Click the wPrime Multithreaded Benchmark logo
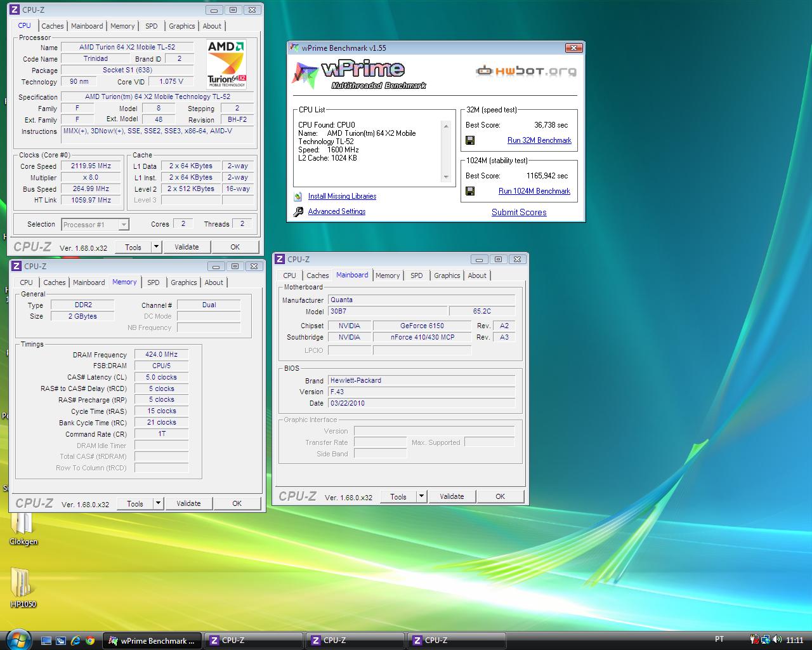Viewport: 812px width, 650px height. [360, 74]
